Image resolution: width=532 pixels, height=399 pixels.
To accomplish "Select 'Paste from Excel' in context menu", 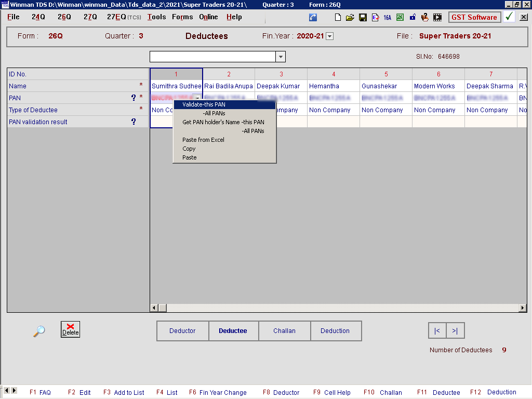I will 203,140.
